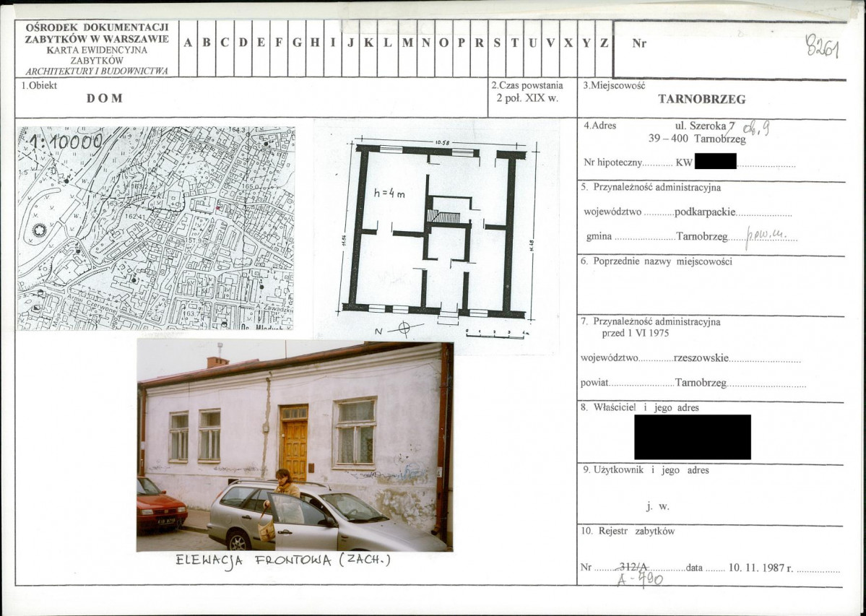The width and height of the screenshot is (866, 616).
Task: Open the building floor plan drawing
Action: [x=436, y=236]
